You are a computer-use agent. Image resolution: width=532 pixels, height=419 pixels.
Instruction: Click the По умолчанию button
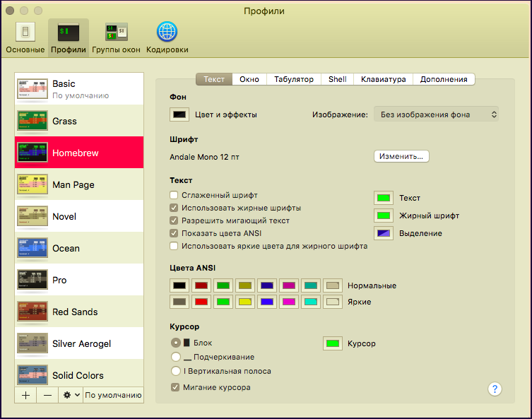[x=113, y=395]
